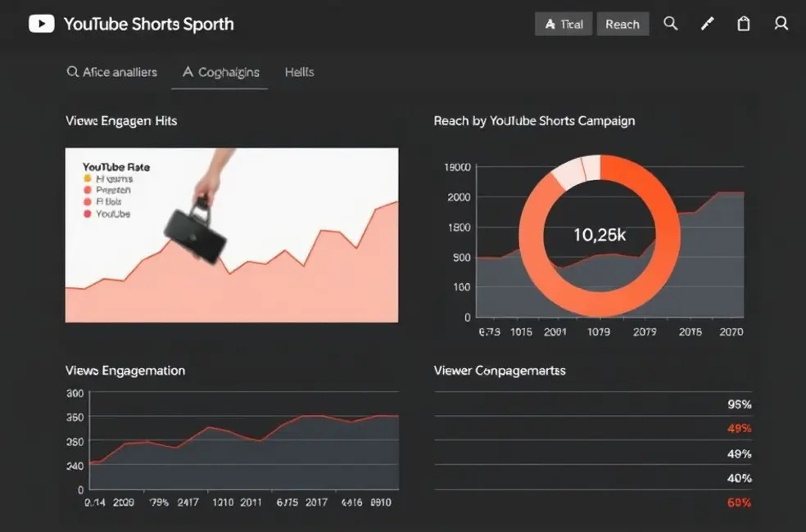
Task: Select the 95% viewer row
Action: click(739, 404)
